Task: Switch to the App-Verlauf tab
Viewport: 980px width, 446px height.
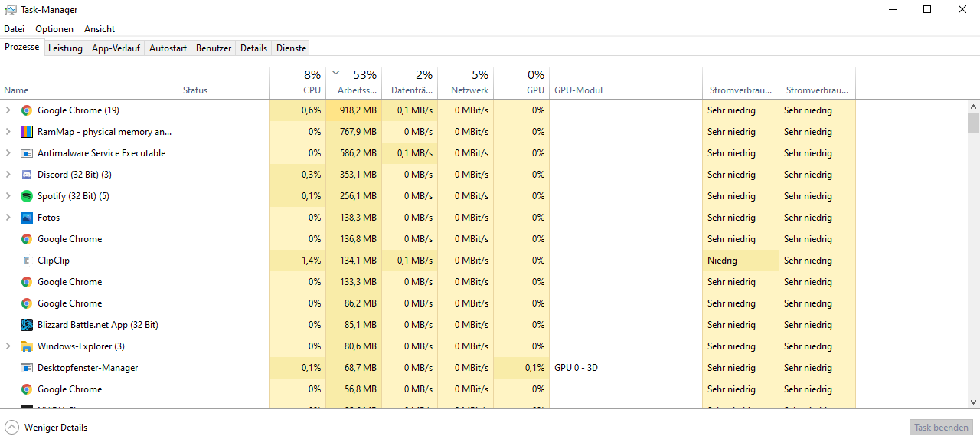Action: click(116, 48)
